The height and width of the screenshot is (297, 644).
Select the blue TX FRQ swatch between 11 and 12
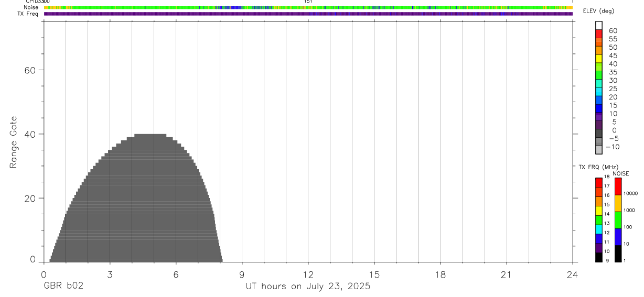point(599,239)
